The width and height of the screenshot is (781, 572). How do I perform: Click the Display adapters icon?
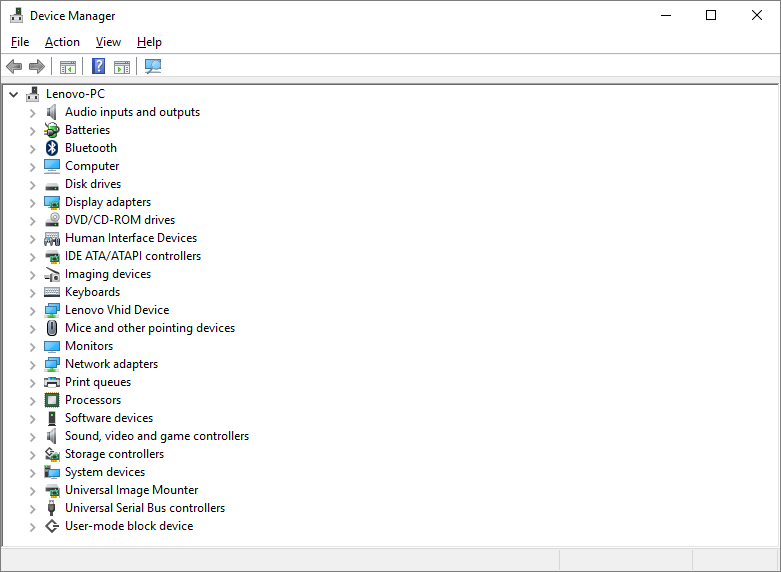(x=52, y=202)
